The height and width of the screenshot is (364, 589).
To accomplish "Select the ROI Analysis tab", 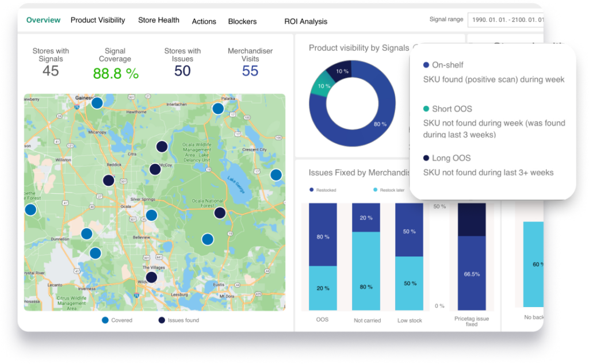I will 305,21.
